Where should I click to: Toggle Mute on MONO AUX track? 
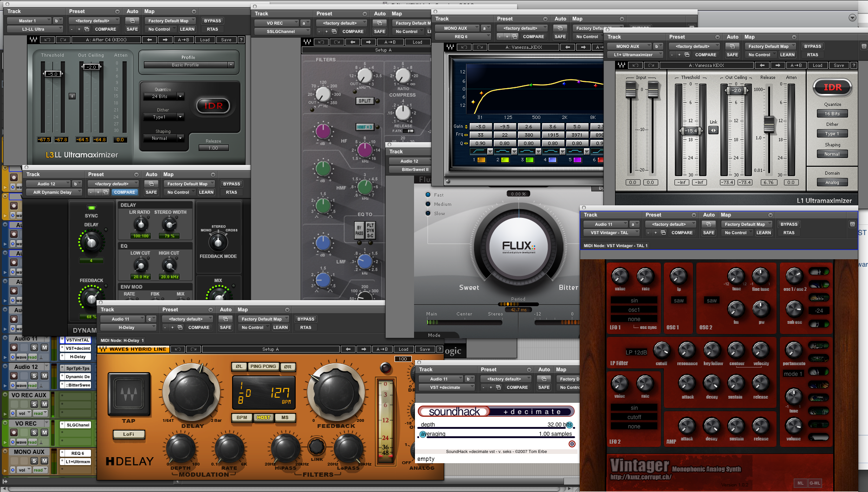point(45,461)
